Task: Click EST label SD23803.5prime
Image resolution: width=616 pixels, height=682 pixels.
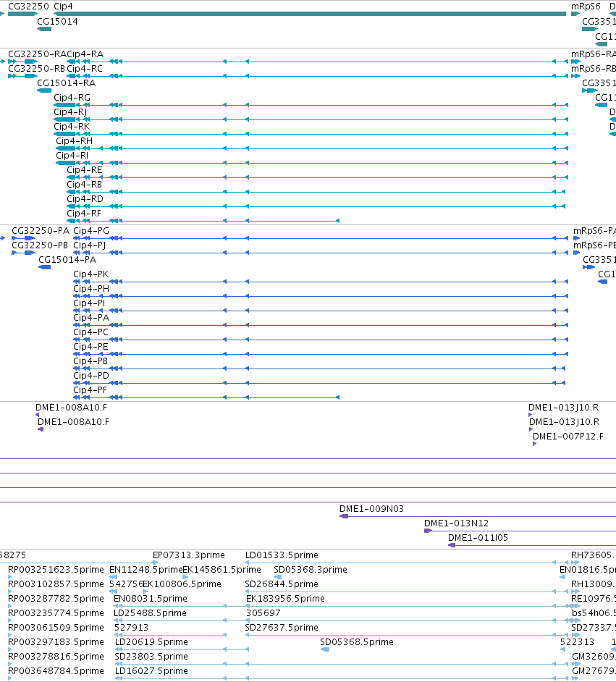Action: click(151, 657)
